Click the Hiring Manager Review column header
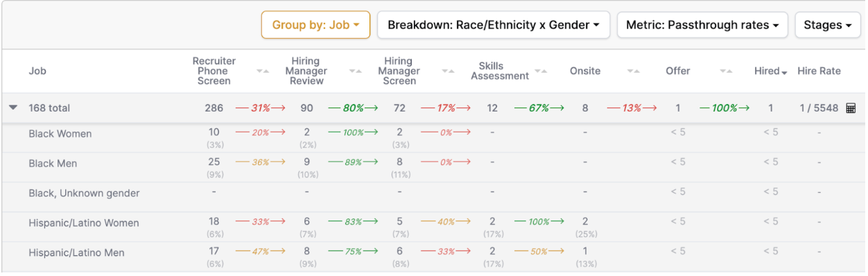 pos(306,71)
